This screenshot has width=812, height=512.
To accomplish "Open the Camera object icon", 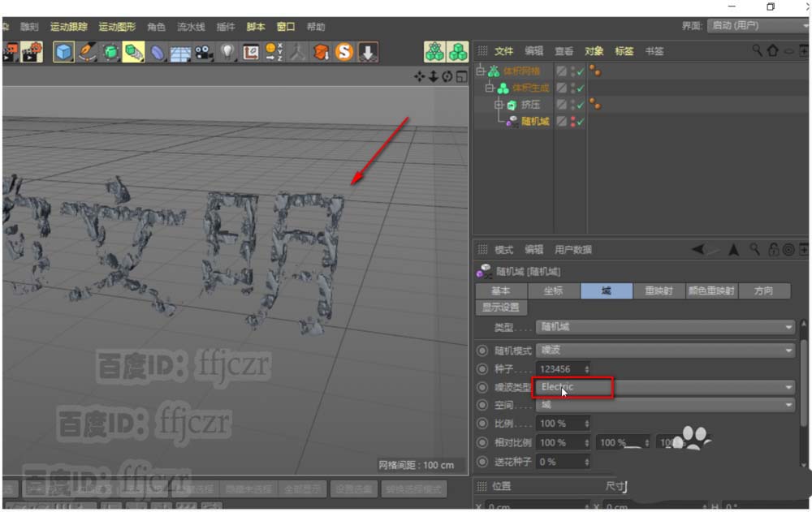I will coord(203,53).
